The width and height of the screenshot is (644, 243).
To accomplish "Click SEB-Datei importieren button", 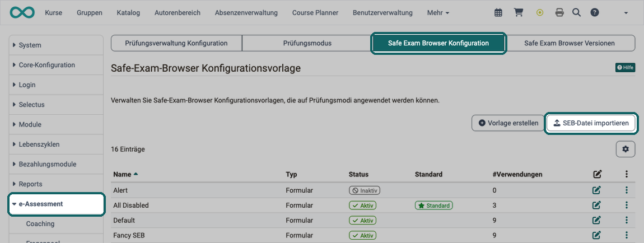I will pos(591,123).
